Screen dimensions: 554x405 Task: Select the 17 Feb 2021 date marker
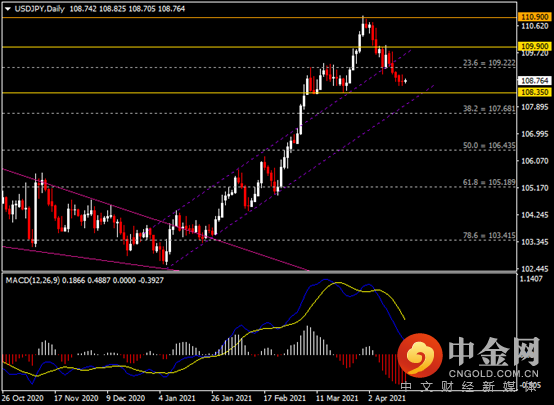285,398
